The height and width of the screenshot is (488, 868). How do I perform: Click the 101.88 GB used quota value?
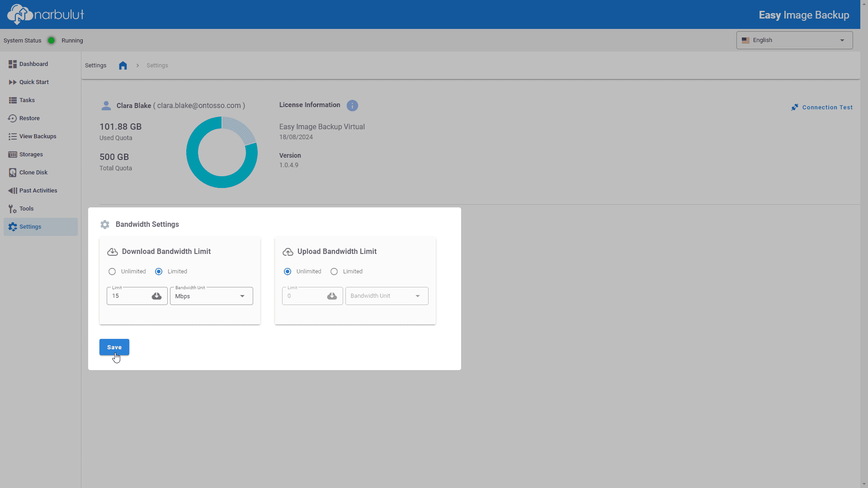click(121, 127)
